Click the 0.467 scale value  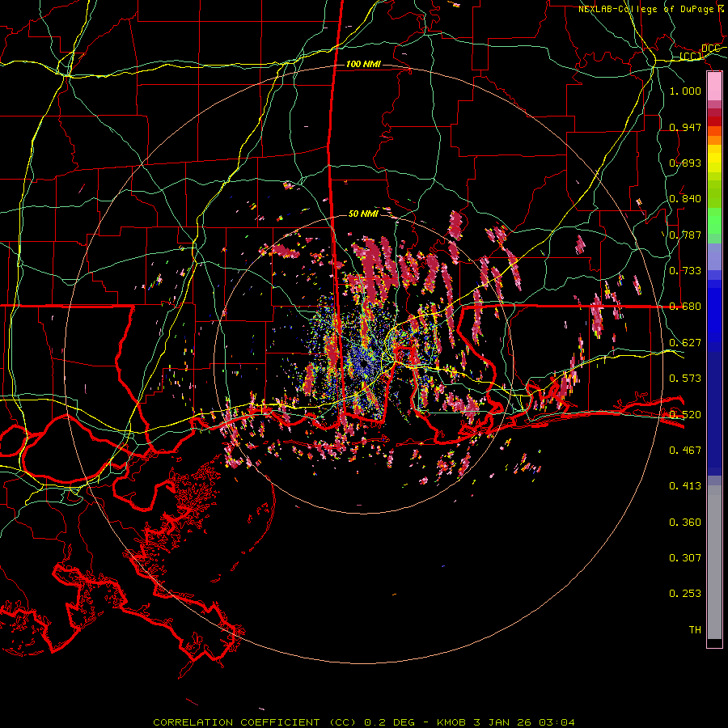[x=685, y=450]
